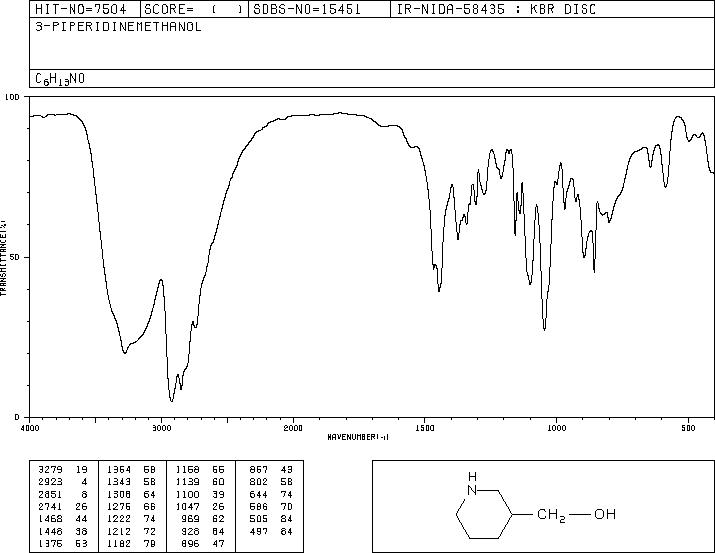Select the molecular formula C6H13NO
Image resolution: width=715 pixels, height=553 pixels.
pyautogui.click(x=60, y=79)
